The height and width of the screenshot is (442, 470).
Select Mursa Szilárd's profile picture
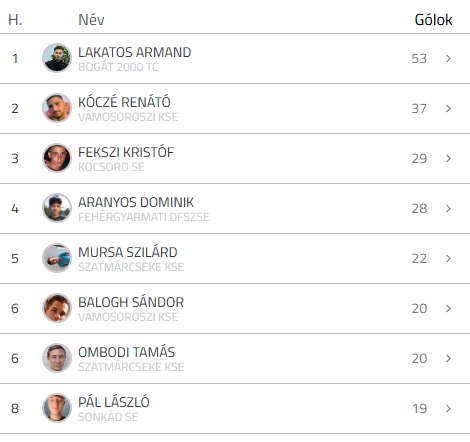(57, 258)
